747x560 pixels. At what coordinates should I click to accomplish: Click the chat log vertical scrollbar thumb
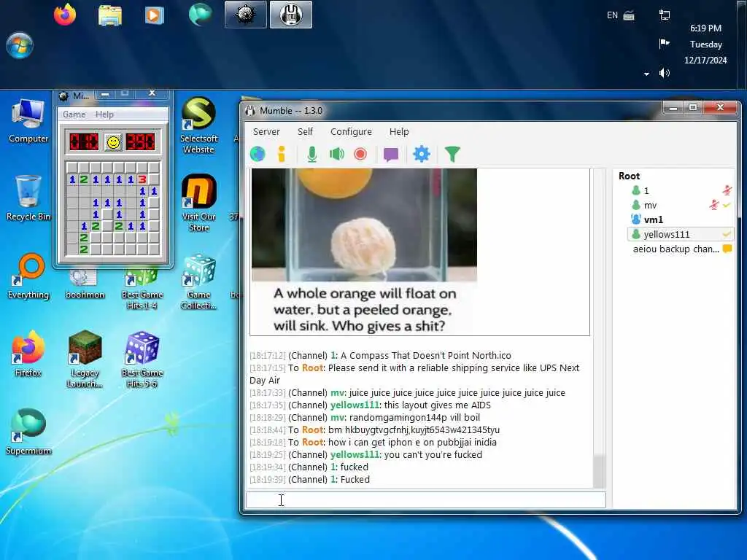pos(599,471)
